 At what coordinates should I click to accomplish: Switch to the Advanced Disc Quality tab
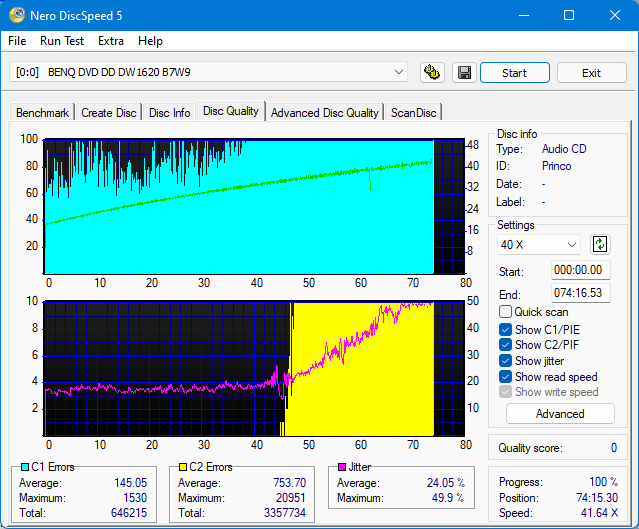pyautogui.click(x=324, y=113)
